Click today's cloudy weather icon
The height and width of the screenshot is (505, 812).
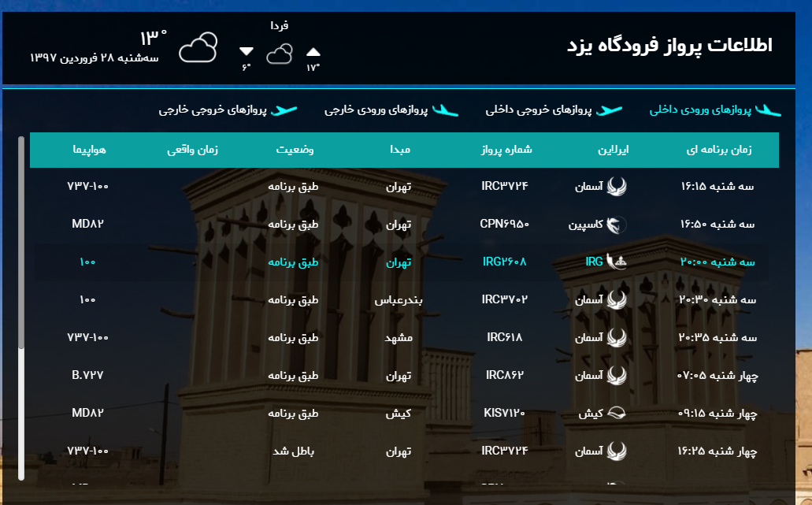200,49
